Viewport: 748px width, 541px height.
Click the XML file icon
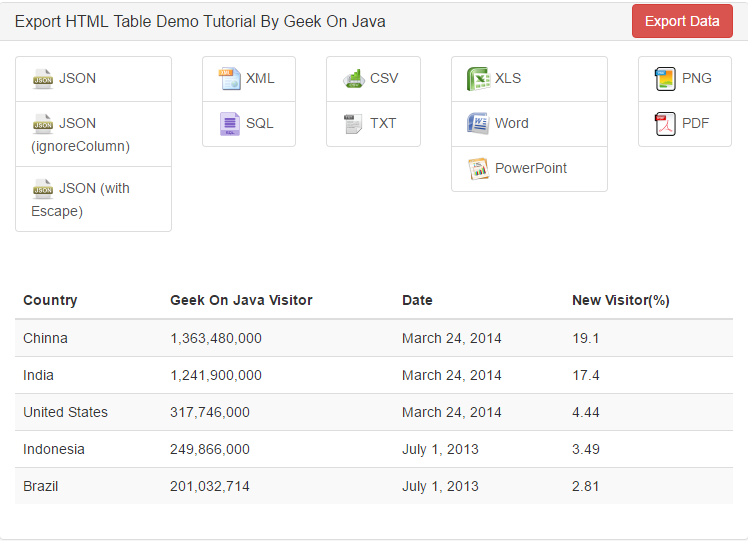[230, 79]
